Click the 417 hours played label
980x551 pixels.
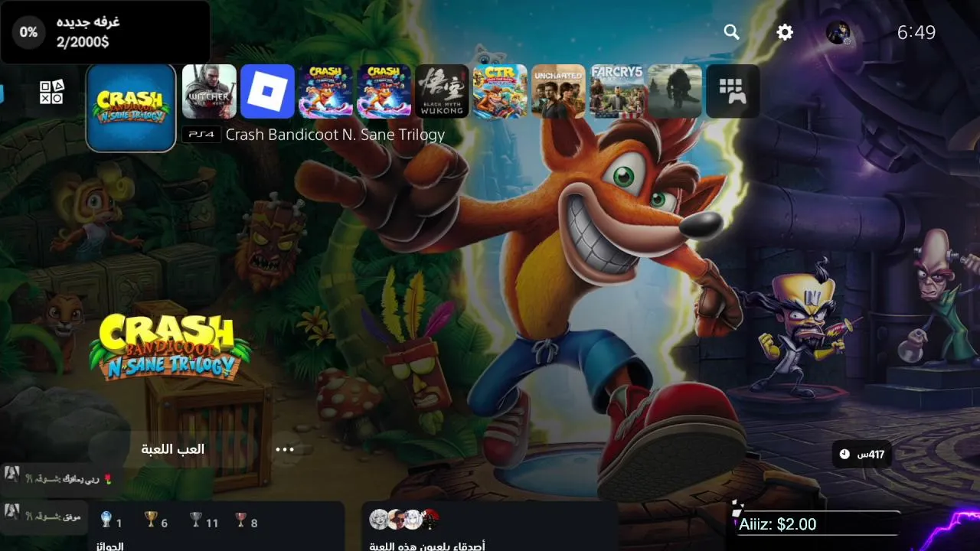coord(871,455)
